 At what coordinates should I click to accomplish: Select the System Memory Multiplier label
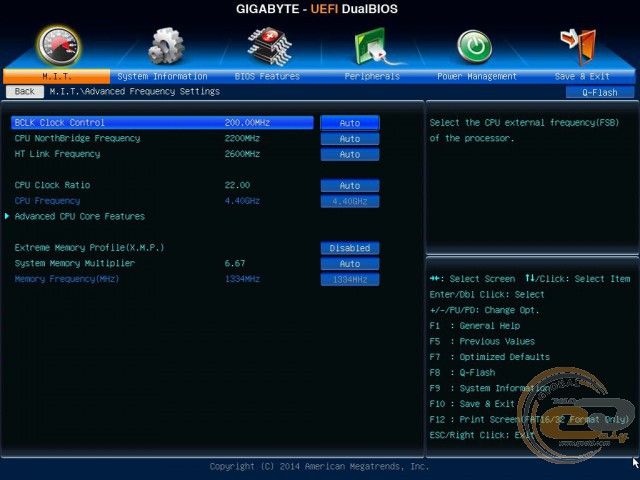[x=75, y=263]
